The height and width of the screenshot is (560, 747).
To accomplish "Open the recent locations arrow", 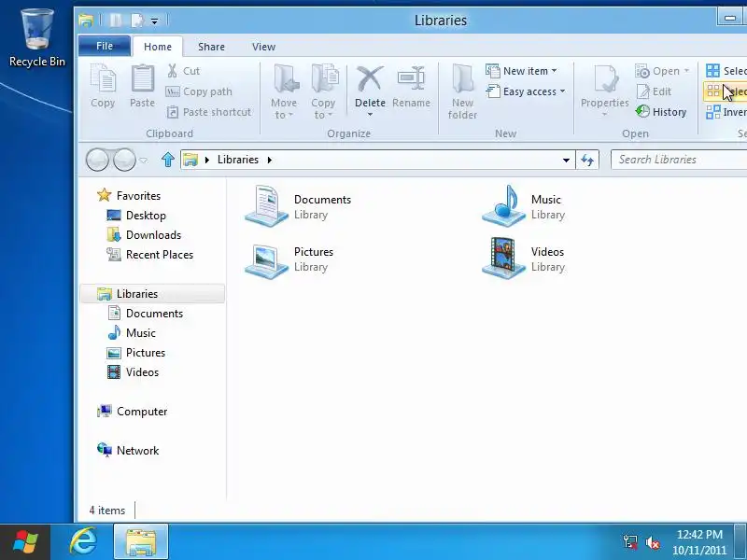I will 143,161.
